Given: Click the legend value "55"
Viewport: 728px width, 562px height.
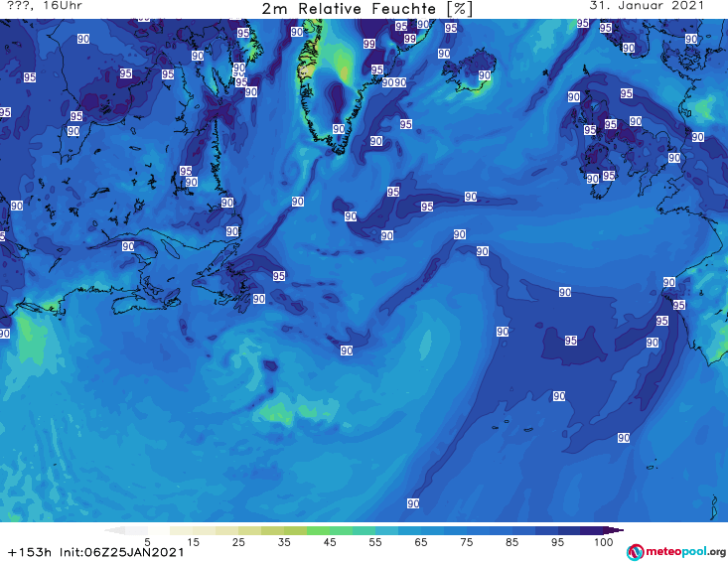Looking at the screenshot, I should pyautogui.click(x=375, y=542).
